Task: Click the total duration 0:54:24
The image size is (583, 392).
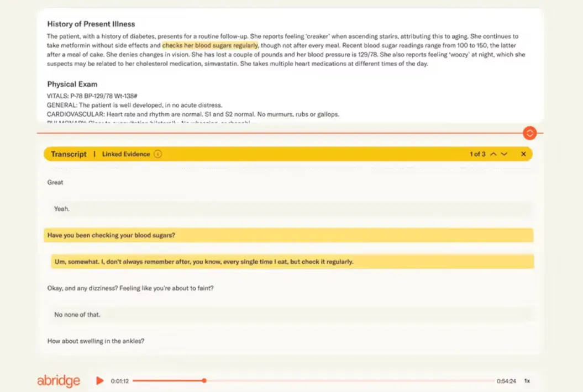Action: [x=506, y=381]
